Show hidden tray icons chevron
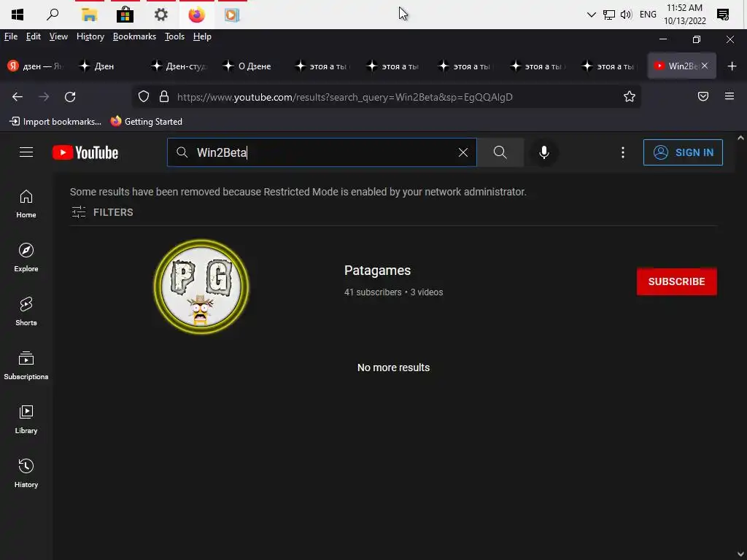Image resolution: width=747 pixels, height=560 pixels. pyautogui.click(x=591, y=15)
